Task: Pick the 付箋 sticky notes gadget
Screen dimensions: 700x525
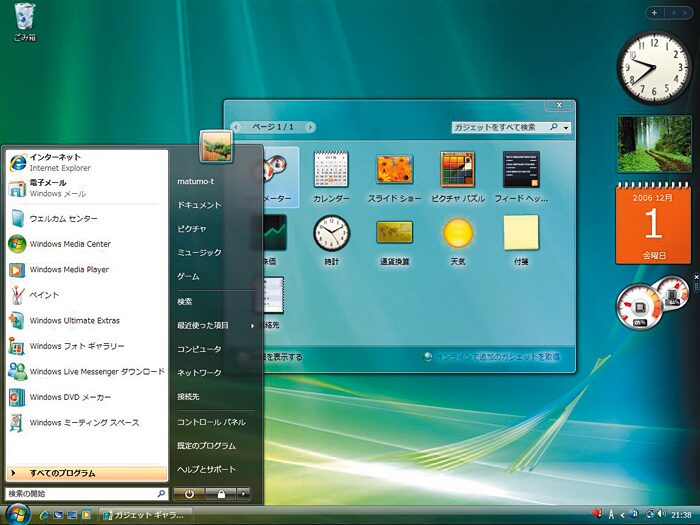Action: pyautogui.click(x=521, y=233)
